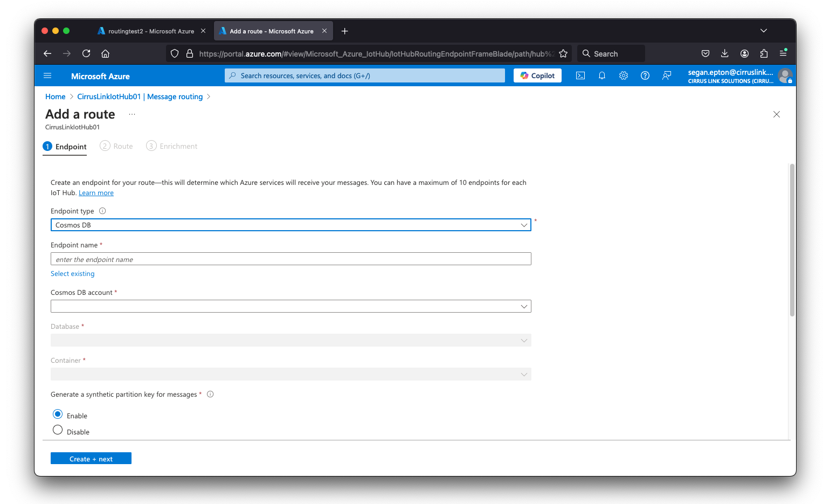
Task: Open the Cosmos DB account dropdown
Action: pos(291,307)
